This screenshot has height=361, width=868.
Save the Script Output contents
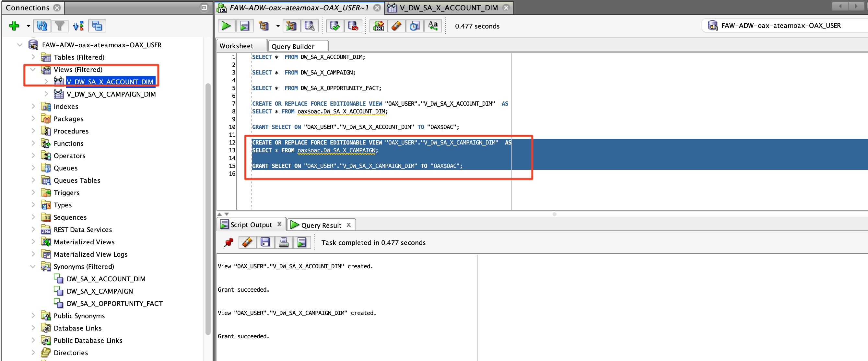coord(266,242)
